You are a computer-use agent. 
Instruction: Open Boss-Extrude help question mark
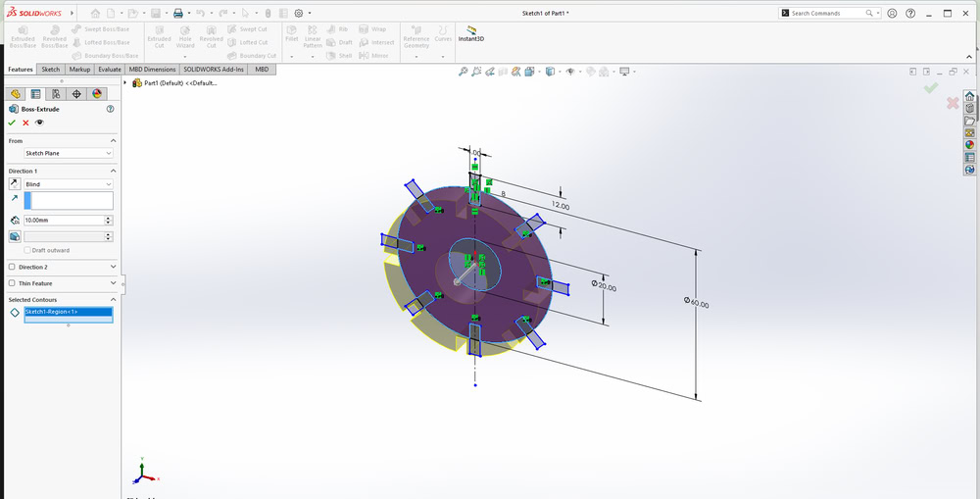pos(111,109)
